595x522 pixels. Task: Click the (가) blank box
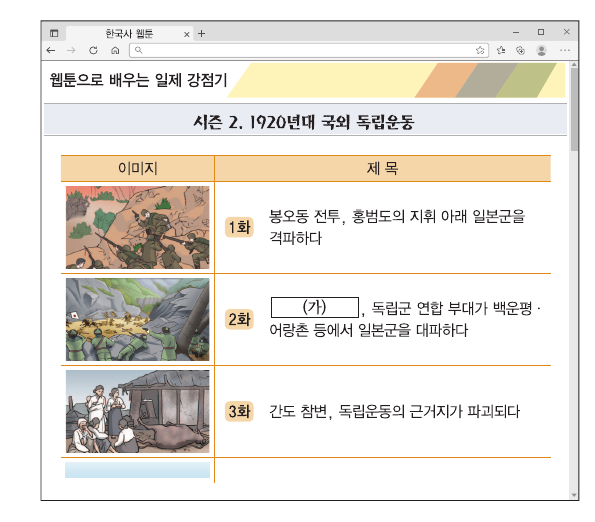[x=315, y=307]
